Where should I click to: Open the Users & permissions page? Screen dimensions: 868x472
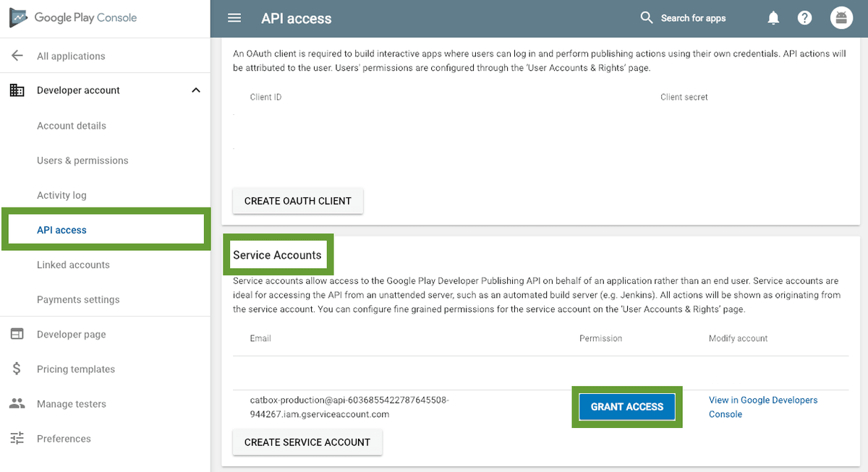(x=82, y=160)
